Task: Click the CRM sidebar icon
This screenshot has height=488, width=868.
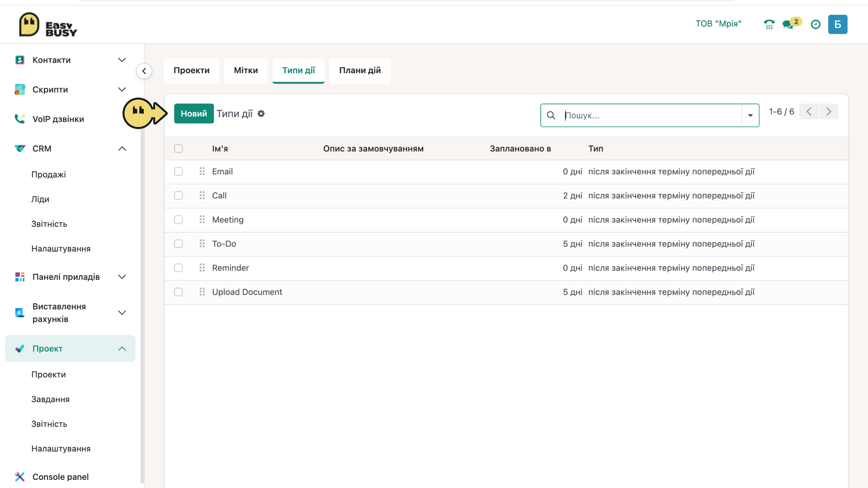Action: click(x=19, y=149)
